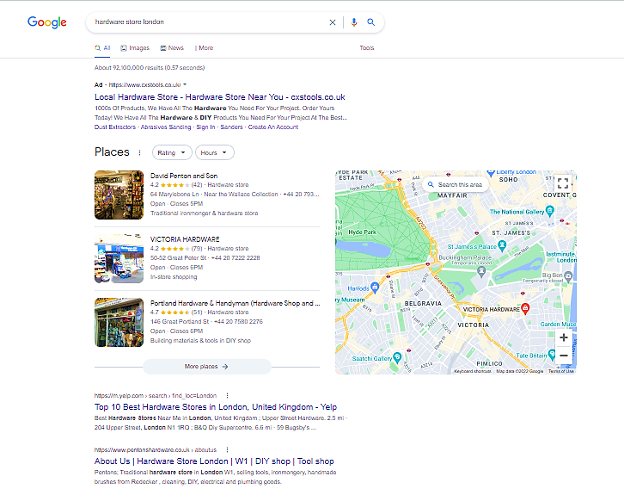Open Create An Account ad sitelink
Image resolution: width=624 pixels, height=496 pixels.
coord(273,127)
